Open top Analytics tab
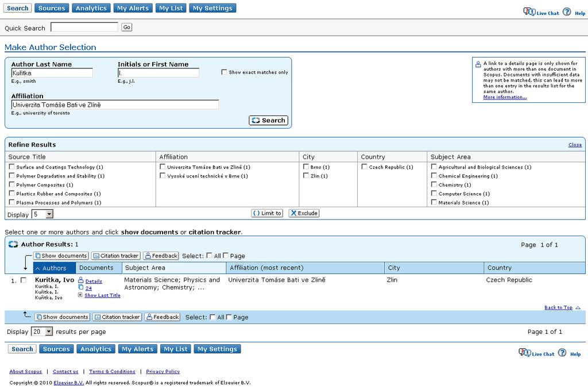 click(91, 8)
